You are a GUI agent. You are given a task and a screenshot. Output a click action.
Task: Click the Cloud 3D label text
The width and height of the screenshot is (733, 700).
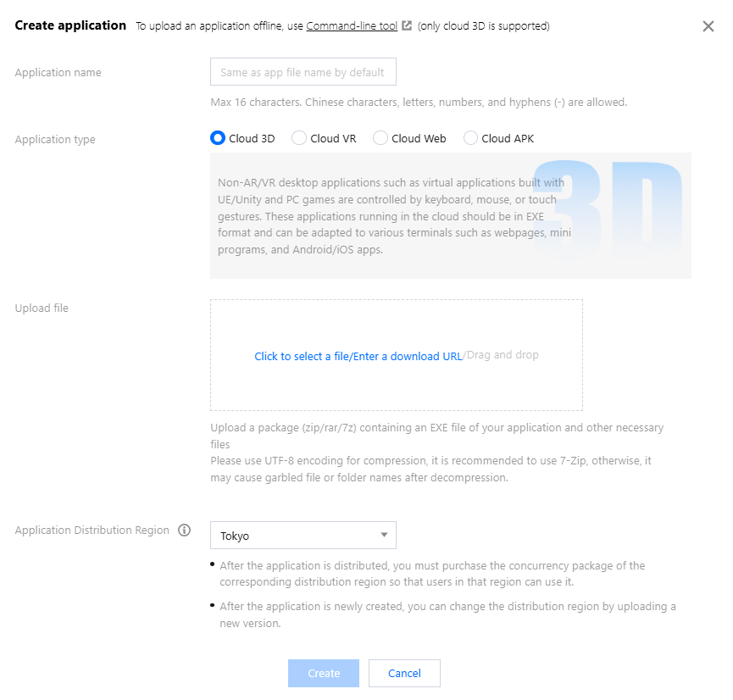click(252, 139)
